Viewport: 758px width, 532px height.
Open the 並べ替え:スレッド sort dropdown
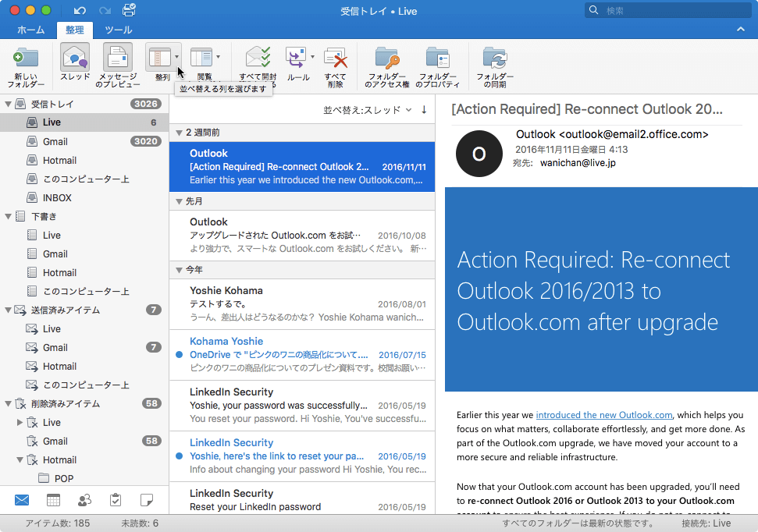pyautogui.click(x=368, y=110)
